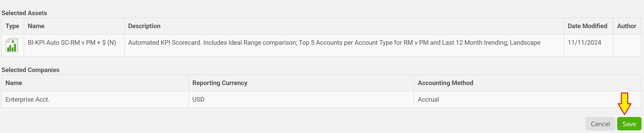Click the Reporting Currency column header
Viewport: 644px width, 133px height.
tap(220, 83)
